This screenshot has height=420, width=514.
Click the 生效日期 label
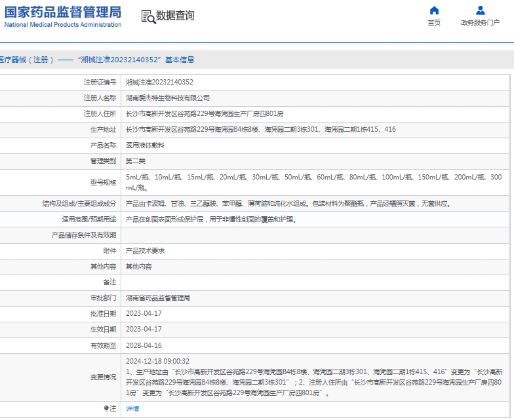pos(104,329)
